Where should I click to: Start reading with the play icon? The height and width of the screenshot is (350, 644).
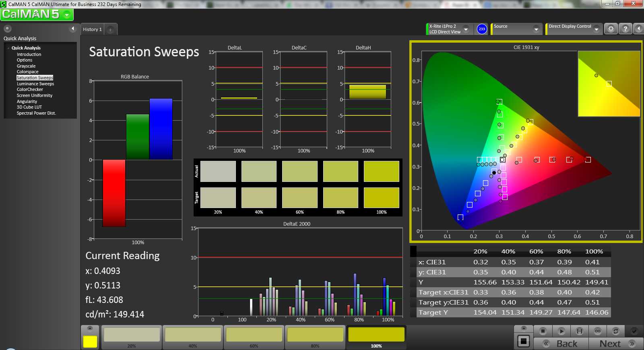(561, 331)
